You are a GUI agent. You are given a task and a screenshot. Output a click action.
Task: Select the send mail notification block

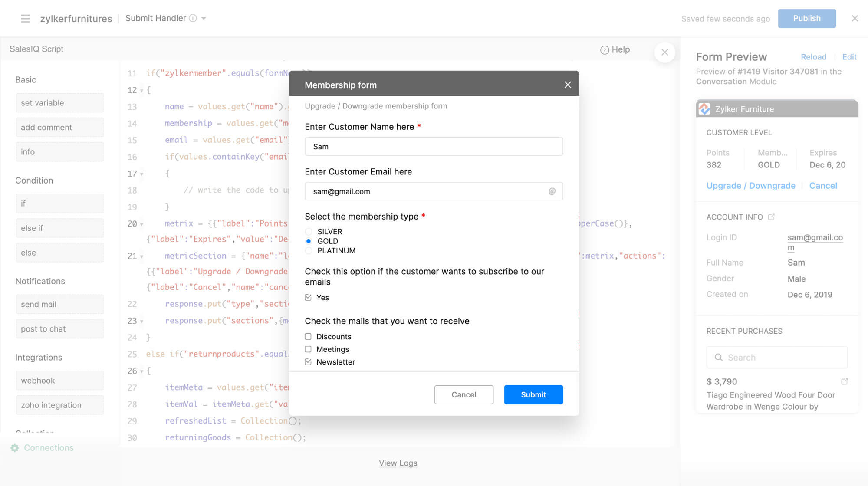[59, 304]
